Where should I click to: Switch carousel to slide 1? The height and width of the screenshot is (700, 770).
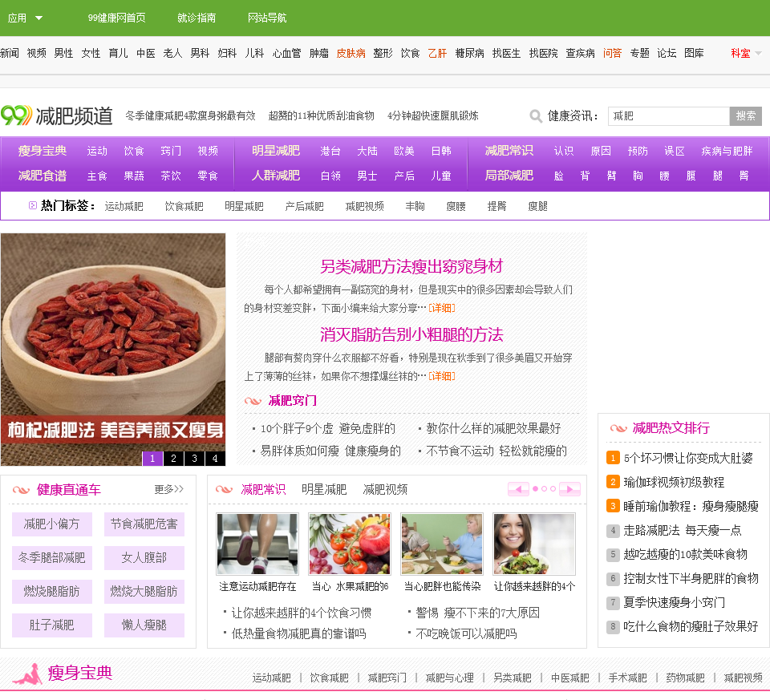pyautogui.click(x=152, y=459)
